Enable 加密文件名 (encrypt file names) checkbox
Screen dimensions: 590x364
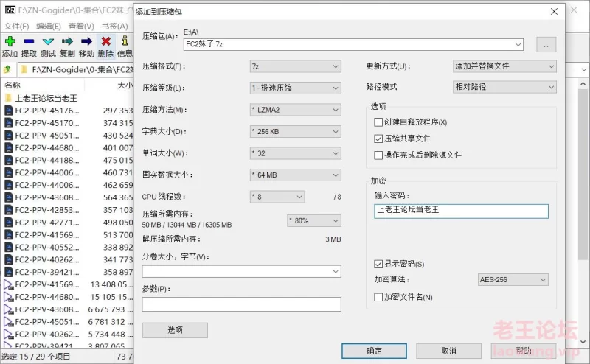click(378, 297)
